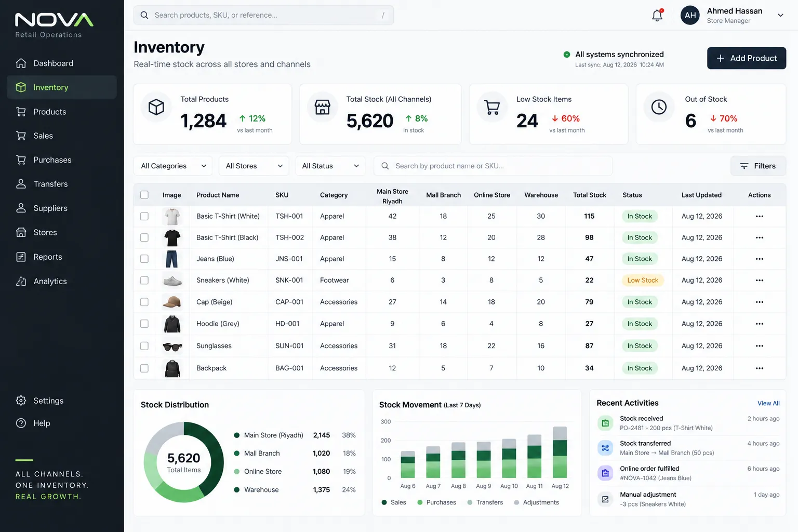Image resolution: width=798 pixels, height=532 pixels.
Task: Open actions menu for Cap (Beige)
Action: (760, 302)
